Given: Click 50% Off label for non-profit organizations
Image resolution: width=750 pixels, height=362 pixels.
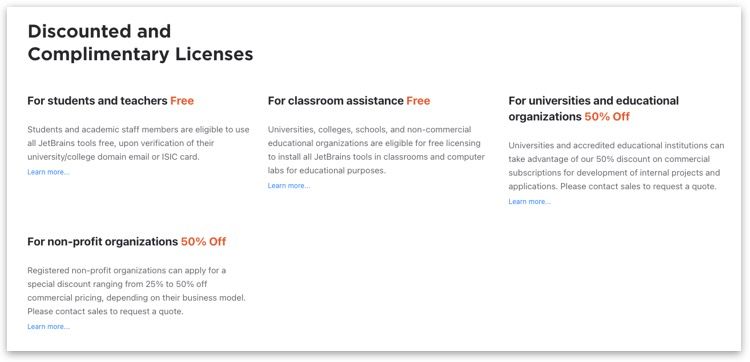Looking at the screenshot, I should pyautogui.click(x=203, y=241).
